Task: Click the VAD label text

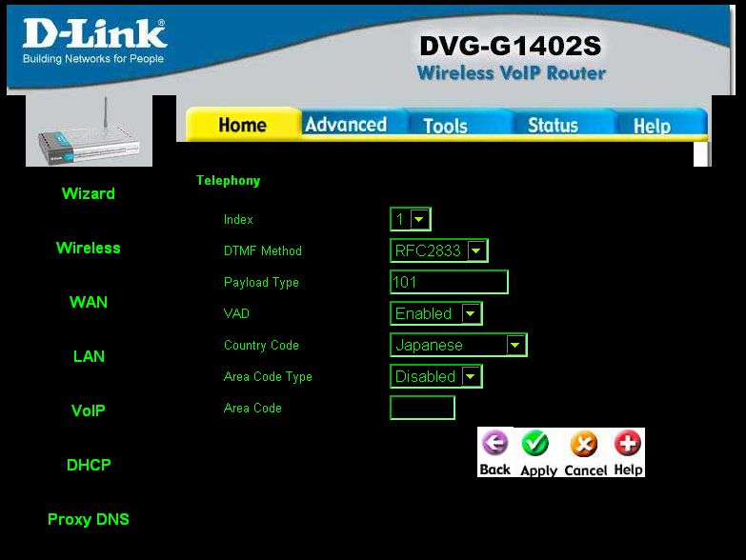Action: 236,313
